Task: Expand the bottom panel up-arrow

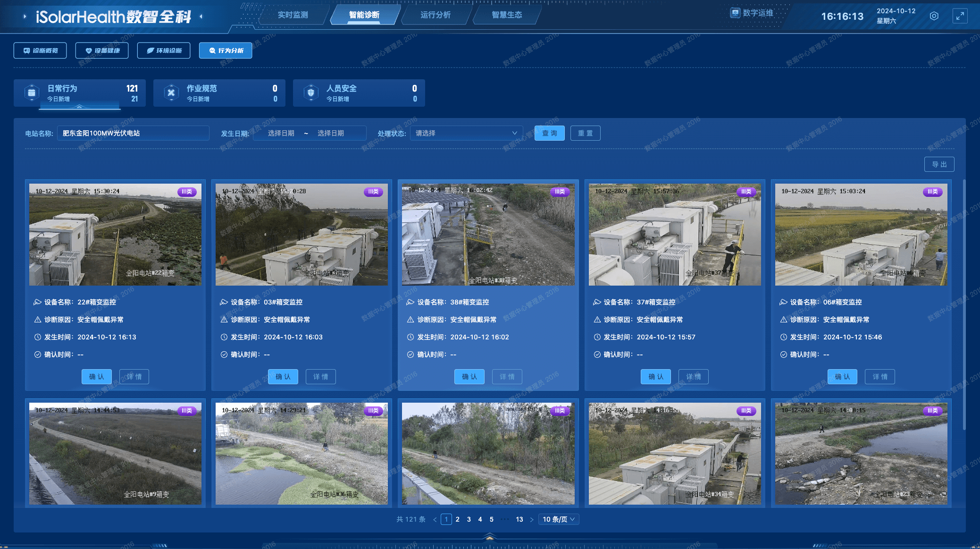Action: point(489,537)
